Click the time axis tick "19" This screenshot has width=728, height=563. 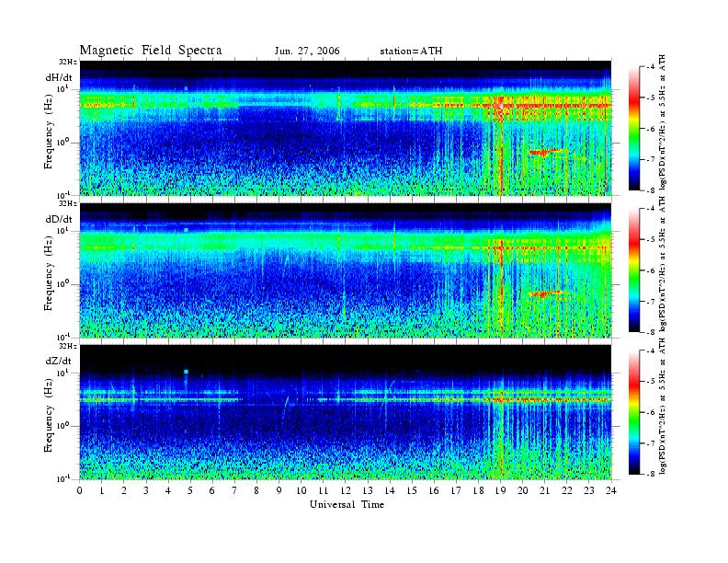tap(500, 490)
